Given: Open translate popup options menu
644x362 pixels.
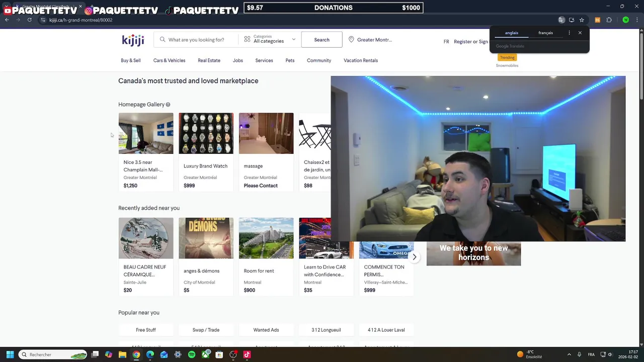Looking at the screenshot, I should (570, 33).
